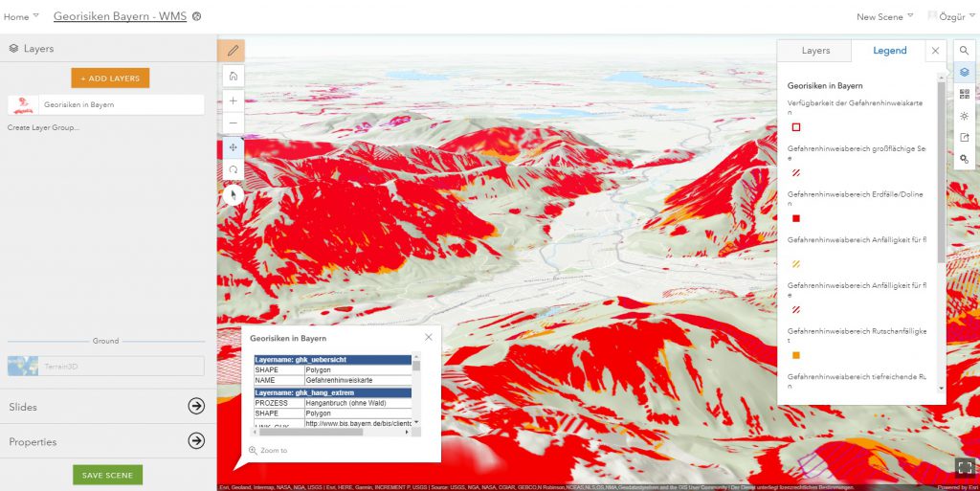
Task: Click the Powered by Esri attribution
Action: (x=958, y=487)
